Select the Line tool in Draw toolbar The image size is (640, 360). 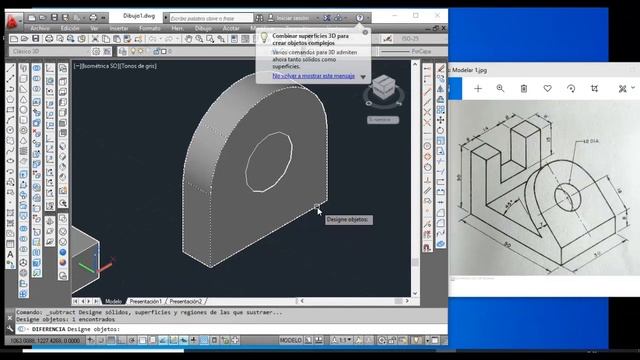tap(11, 68)
